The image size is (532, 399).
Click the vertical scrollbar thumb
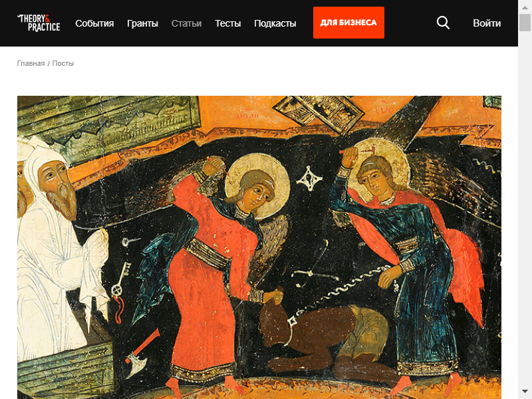coord(525,23)
